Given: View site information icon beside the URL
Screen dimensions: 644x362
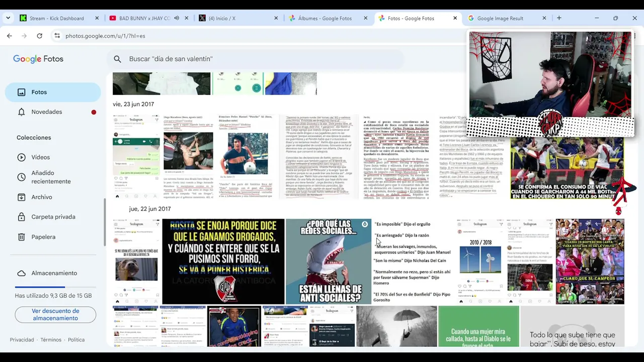Looking at the screenshot, I should pos(57,36).
